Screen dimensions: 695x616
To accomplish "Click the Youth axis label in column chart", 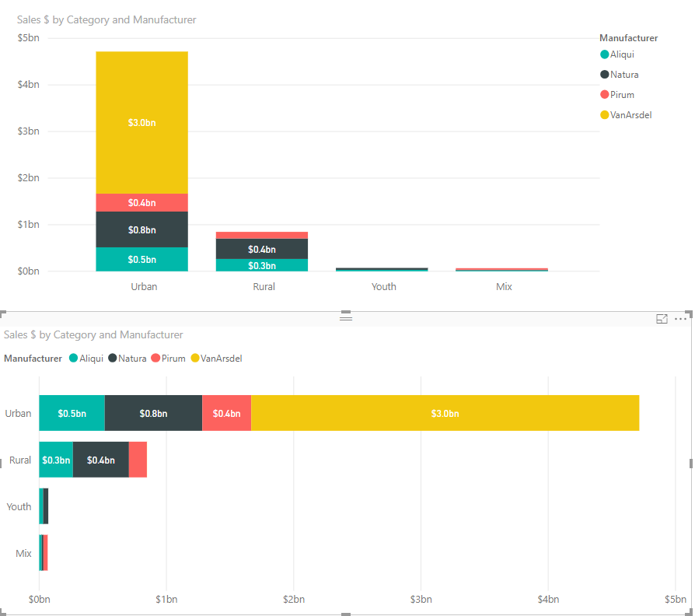I will click(x=384, y=286).
